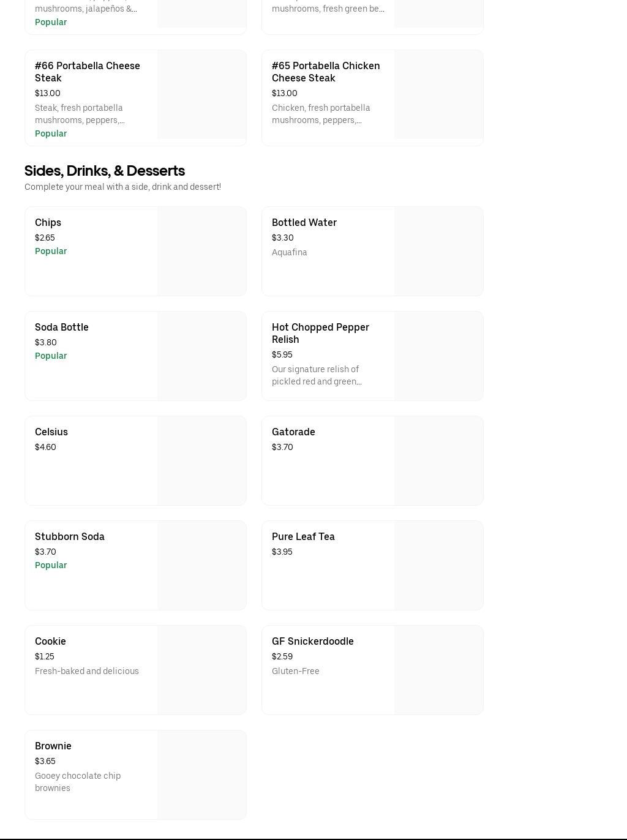This screenshot has height=840, width=627.
Task: Click the Sides, Drinks, & Desserts heading
Action: [x=105, y=171]
